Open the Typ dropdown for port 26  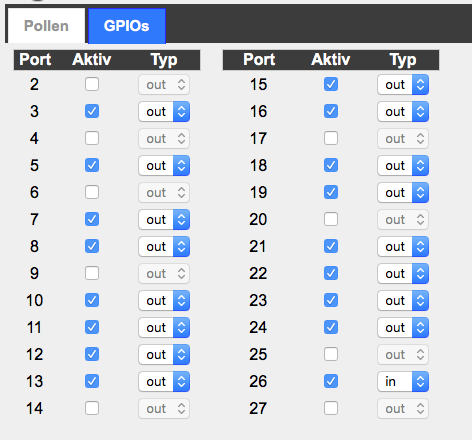[403, 381]
